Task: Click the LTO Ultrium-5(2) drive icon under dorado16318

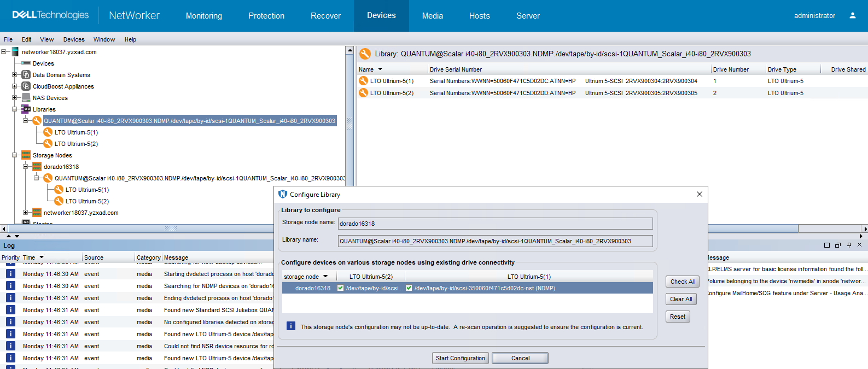Action: coord(59,201)
